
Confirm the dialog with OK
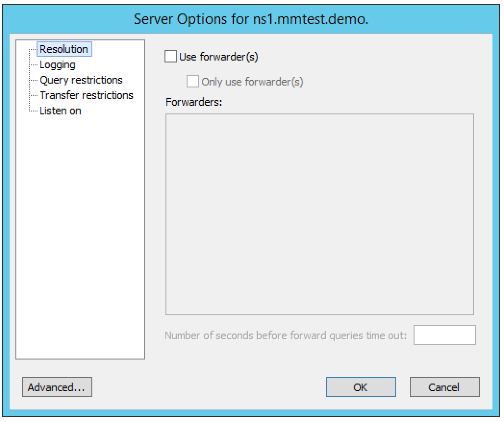(361, 387)
